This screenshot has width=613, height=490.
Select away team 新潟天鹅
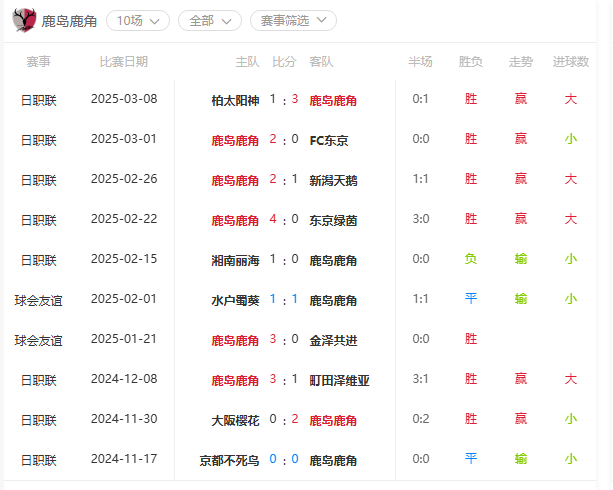[x=333, y=180]
